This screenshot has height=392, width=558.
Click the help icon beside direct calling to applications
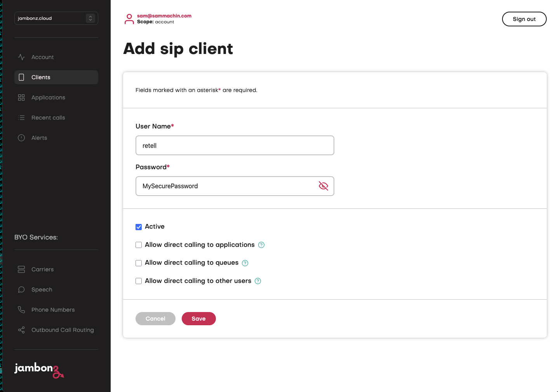point(261,245)
